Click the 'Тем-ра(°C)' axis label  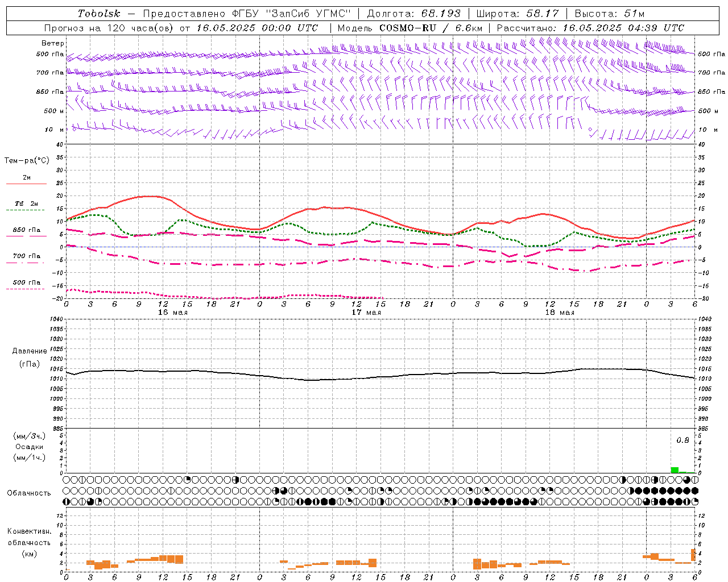click(27, 161)
